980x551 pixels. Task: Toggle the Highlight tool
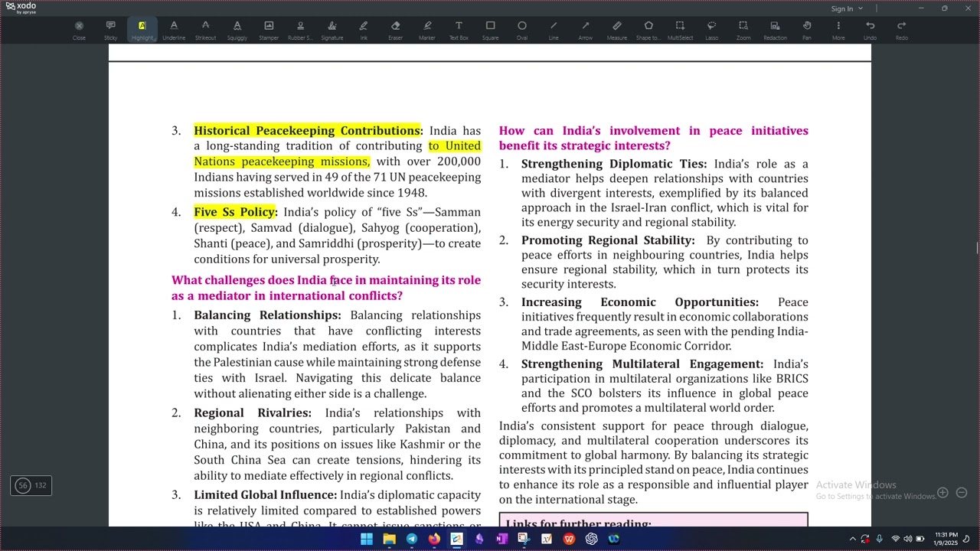click(x=142, y=30)
